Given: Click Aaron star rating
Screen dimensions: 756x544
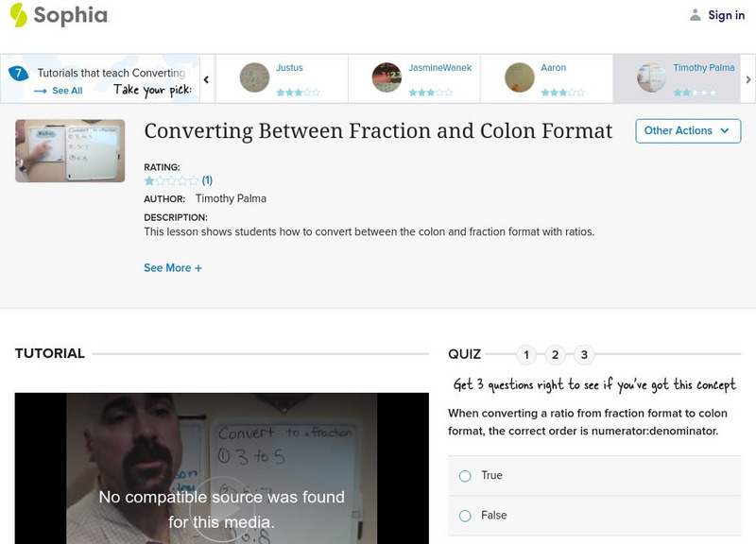Looking at the screenshot, I should (x=562, y=93).
